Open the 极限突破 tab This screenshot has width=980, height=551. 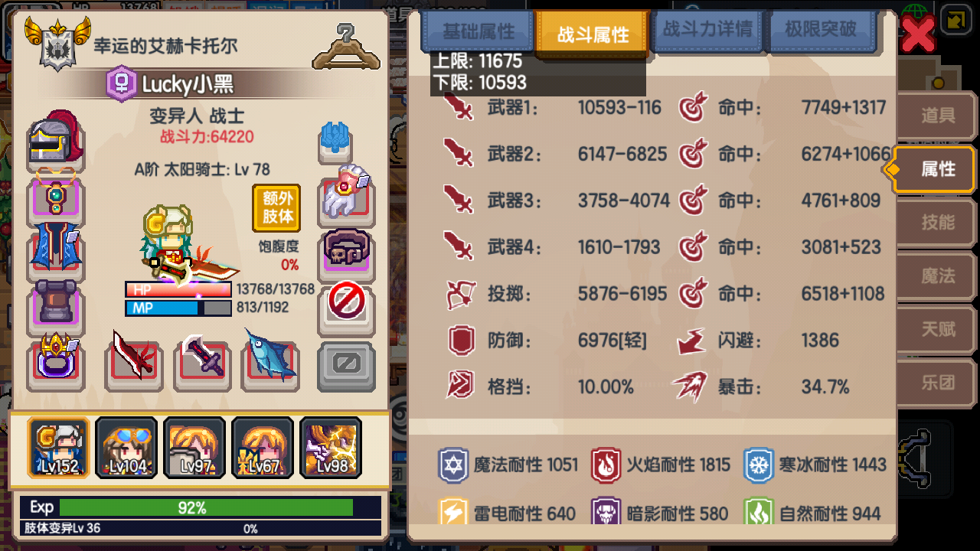pyautogui.click(x=821, y=31)
